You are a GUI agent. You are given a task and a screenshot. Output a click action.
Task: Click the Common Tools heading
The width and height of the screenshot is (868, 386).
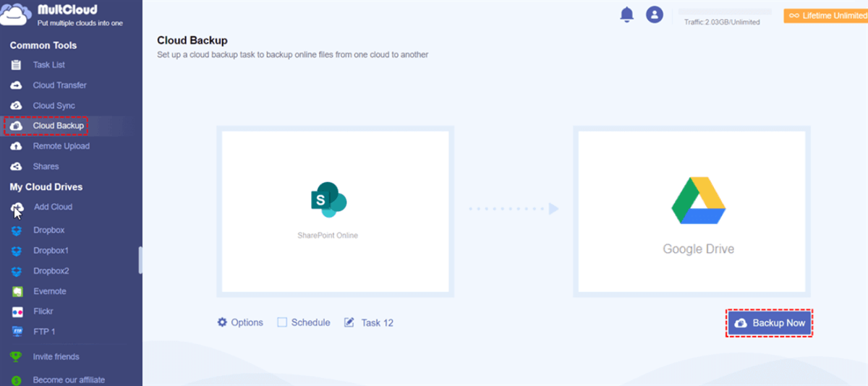coord(43,45)
